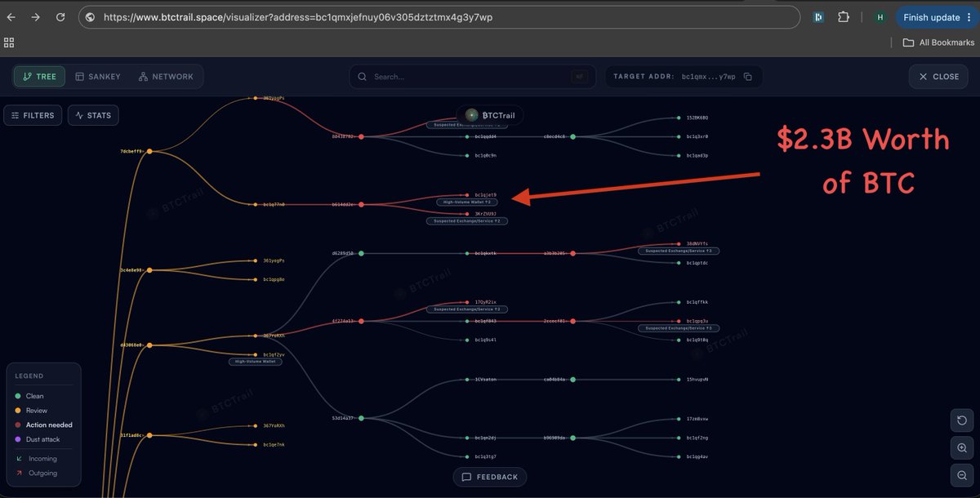The width and height of the screenshot is (980, 498).
Task: Open Chrome's three-dot menu
Action: pos(969,17)
